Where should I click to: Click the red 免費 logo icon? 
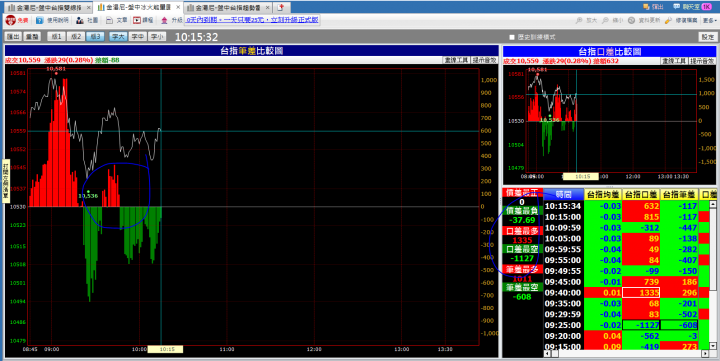pos(11,20)
